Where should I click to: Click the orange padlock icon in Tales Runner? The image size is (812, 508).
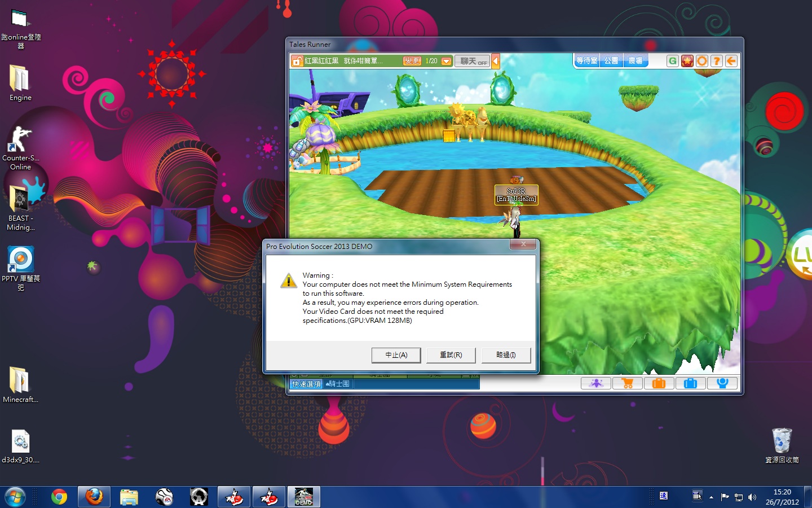pos(297,61)
